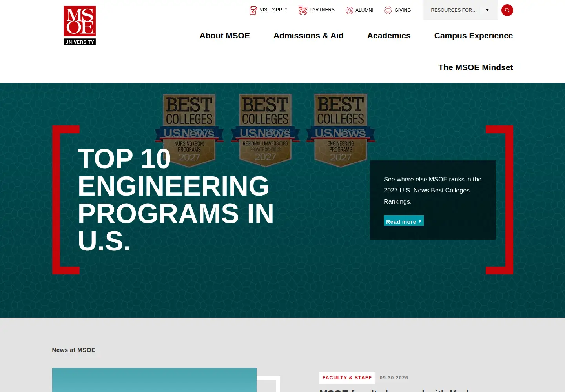Click the FACULTY & STAFF category tag
The image size is (565, 392).
347,378
